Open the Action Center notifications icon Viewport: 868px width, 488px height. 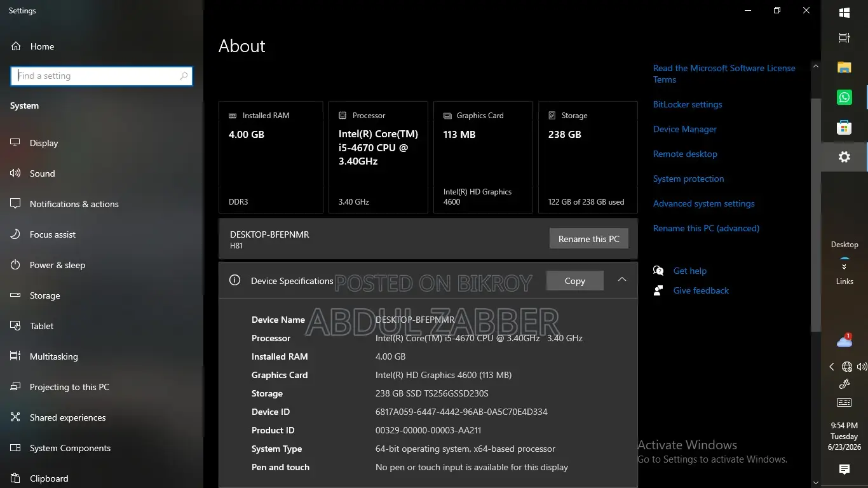844,470
